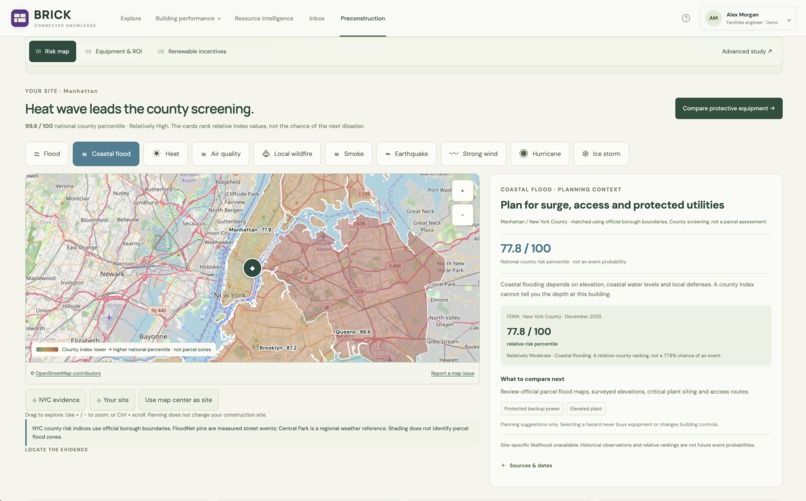Viewport: 806px width, 501px height.
Task: Click the Your site button
Action: click(x=113, y=400)
